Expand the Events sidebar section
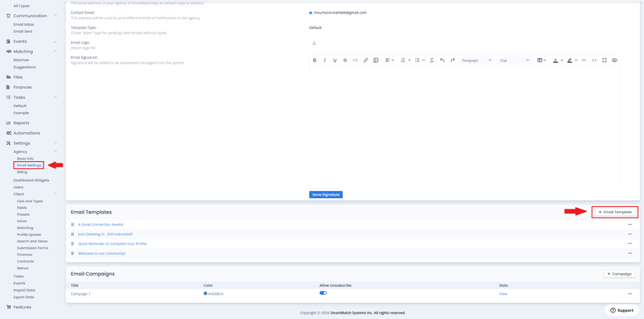 [56, 42]
